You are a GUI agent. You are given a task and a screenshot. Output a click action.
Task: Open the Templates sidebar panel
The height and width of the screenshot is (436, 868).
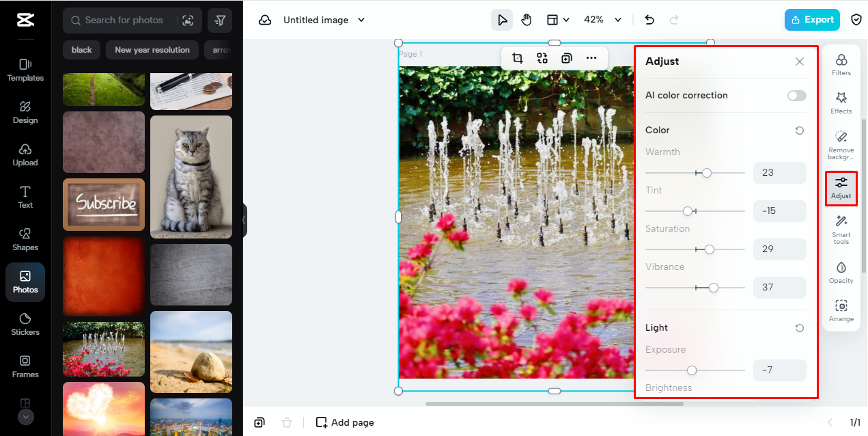[25, 70]
